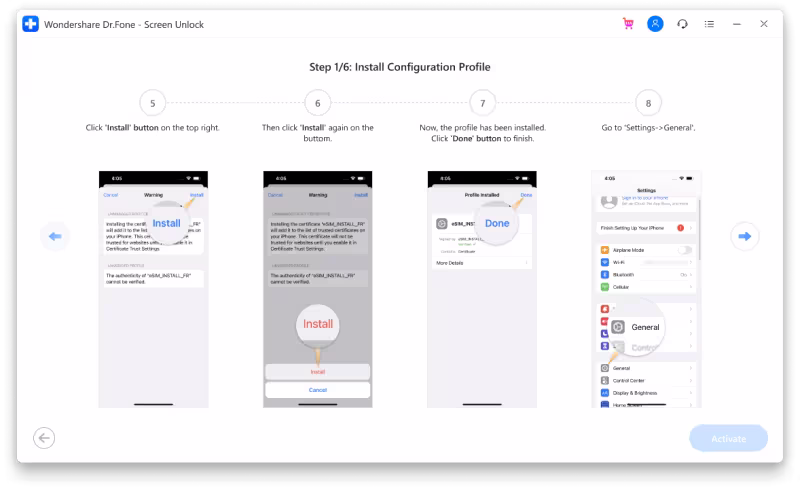This screenshot has height=490, width=800.
Task: Click the Activate button
Action: [x=728, y=438]
